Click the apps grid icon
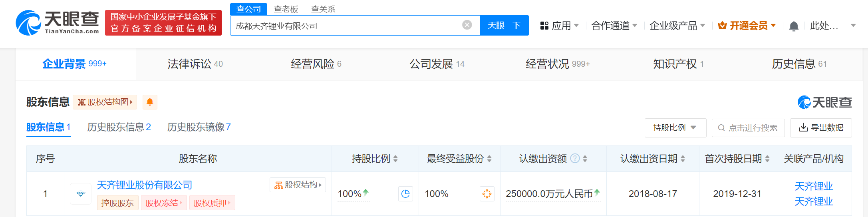Viewport: 868px width, 217px height. (544, 26)
